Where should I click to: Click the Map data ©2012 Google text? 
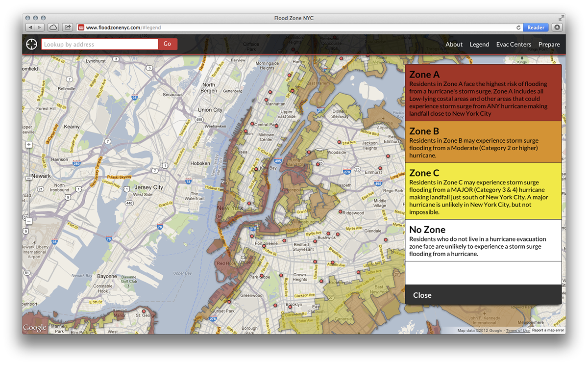[481, 331]
